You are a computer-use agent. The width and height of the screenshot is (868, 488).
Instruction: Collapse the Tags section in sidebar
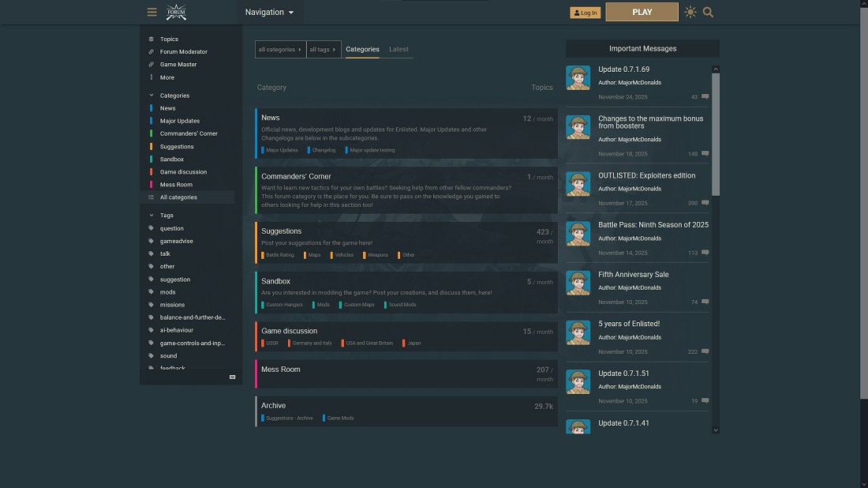(x=152, y=216)
